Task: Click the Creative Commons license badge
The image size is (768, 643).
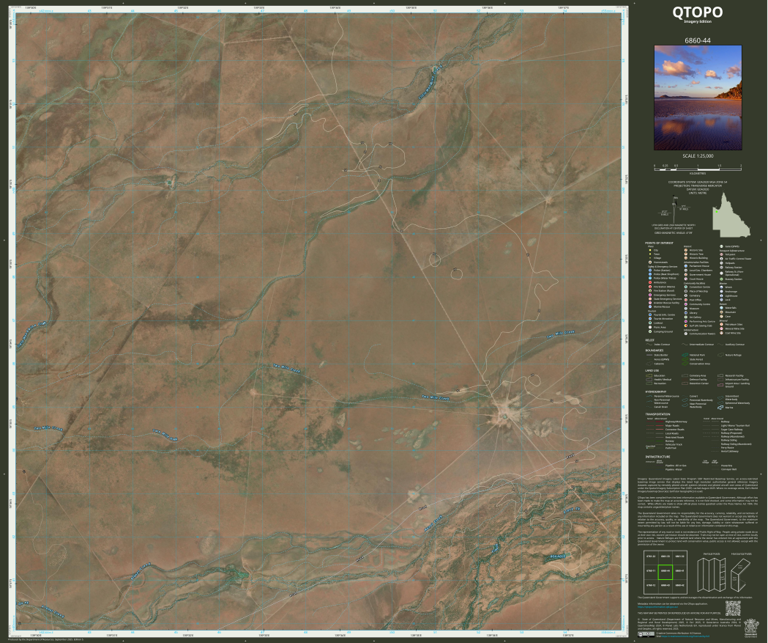Action: pos(646,634)
